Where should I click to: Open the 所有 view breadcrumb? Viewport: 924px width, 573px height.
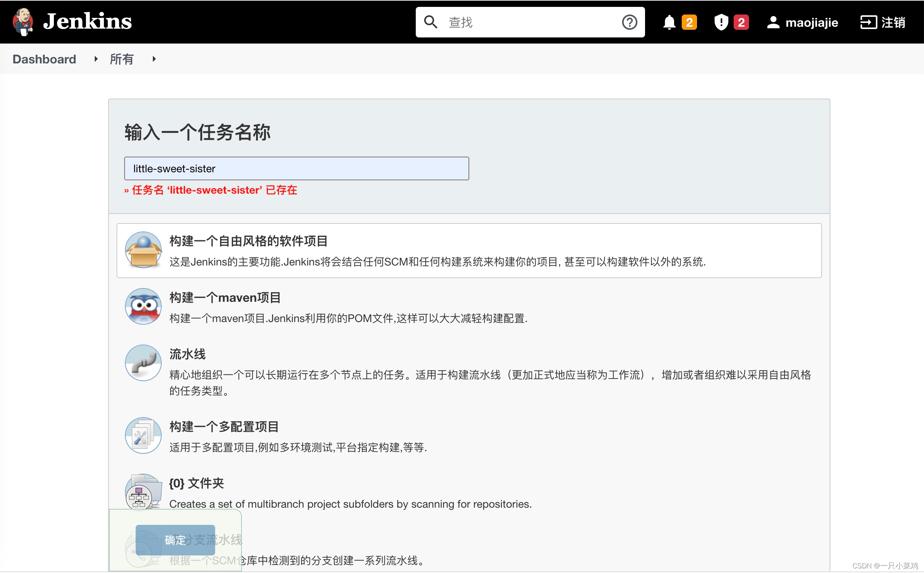pyautogui.click(x=122, y=59)
